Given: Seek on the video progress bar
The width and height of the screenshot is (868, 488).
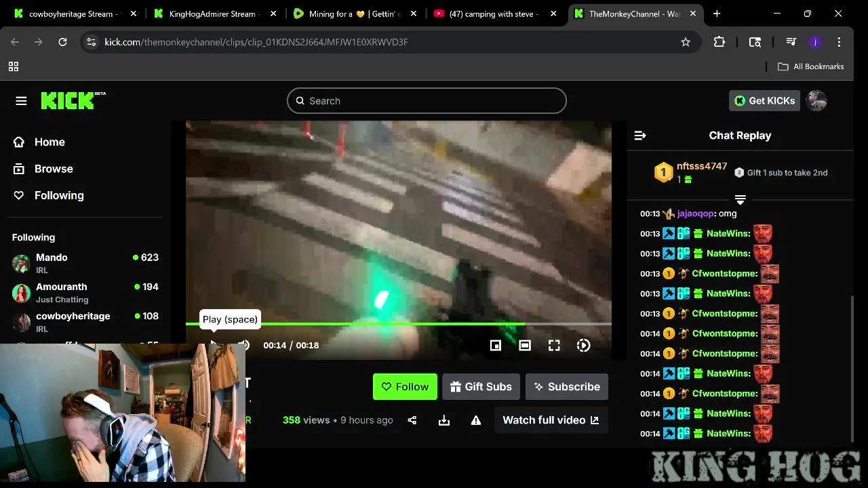Looking at the screenshot, I should click(x=399, y=324).
